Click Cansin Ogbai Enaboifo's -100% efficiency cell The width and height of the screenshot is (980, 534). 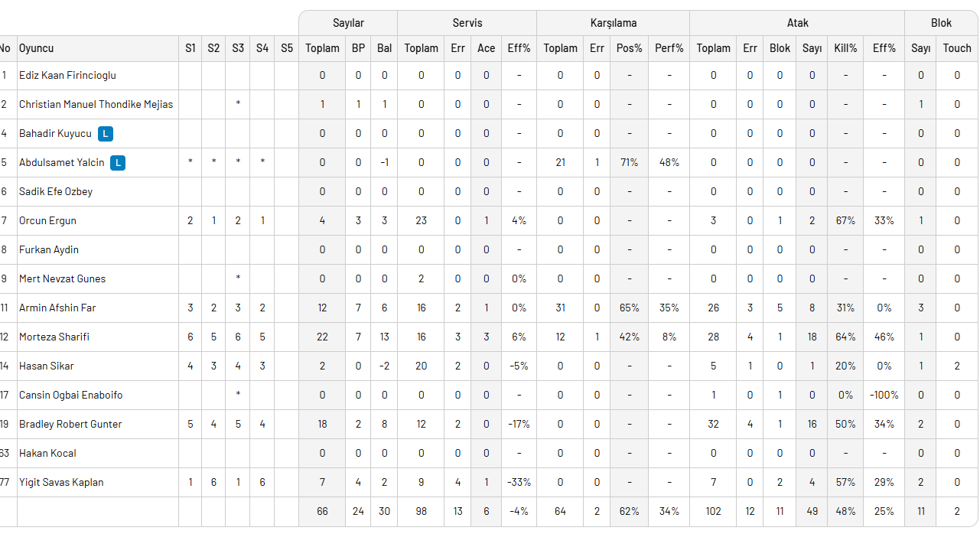click(x=884, y=396)
